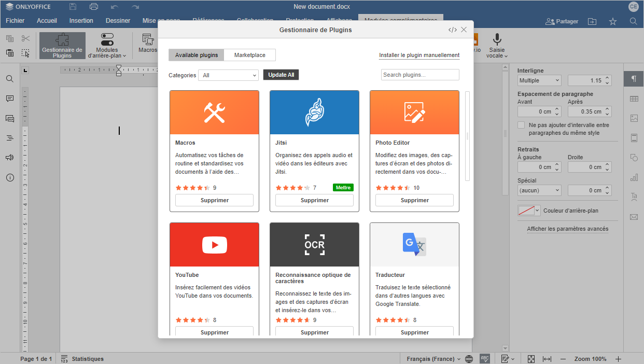The width and height of the screenshot is (644, 364).
Task: Click the Copy icon in toolbar
Action: point(10,38)
